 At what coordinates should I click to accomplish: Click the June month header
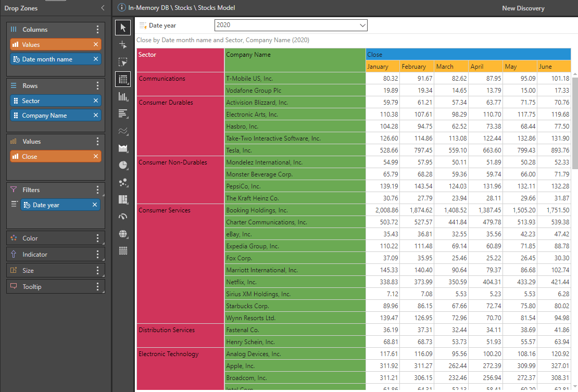pos(554,66)
